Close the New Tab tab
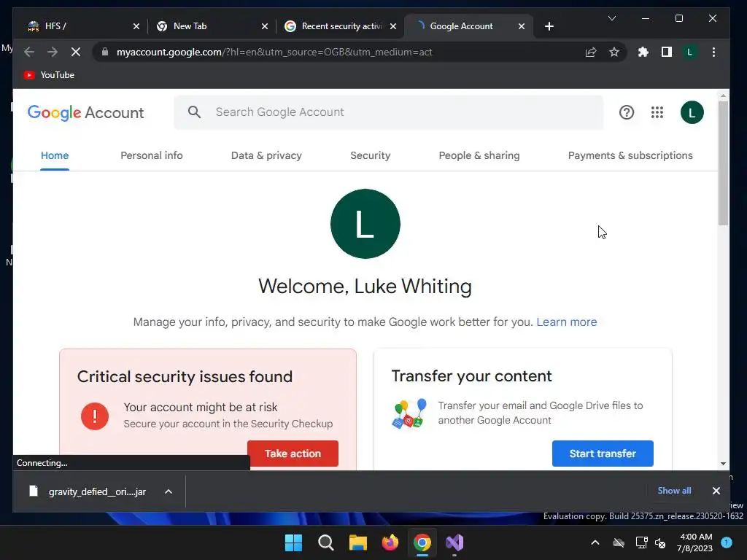 pos(265,26)
